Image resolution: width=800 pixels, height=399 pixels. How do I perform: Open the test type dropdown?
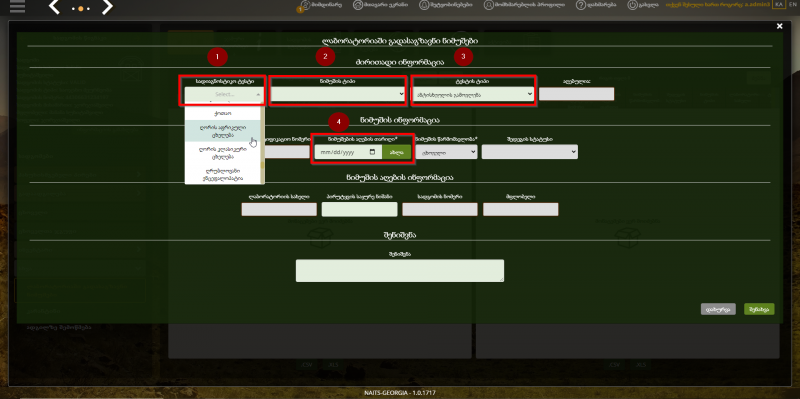(473, 94)
